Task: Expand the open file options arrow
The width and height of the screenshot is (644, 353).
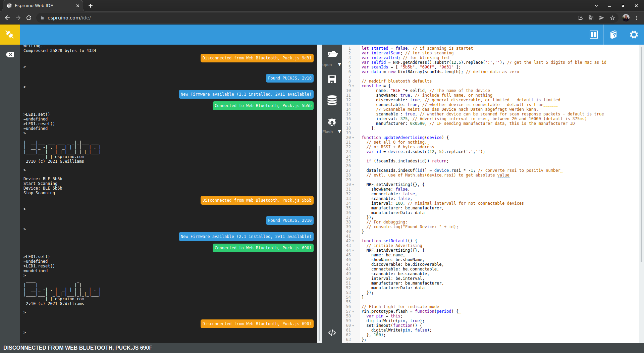Action: [x=339, y=64]
